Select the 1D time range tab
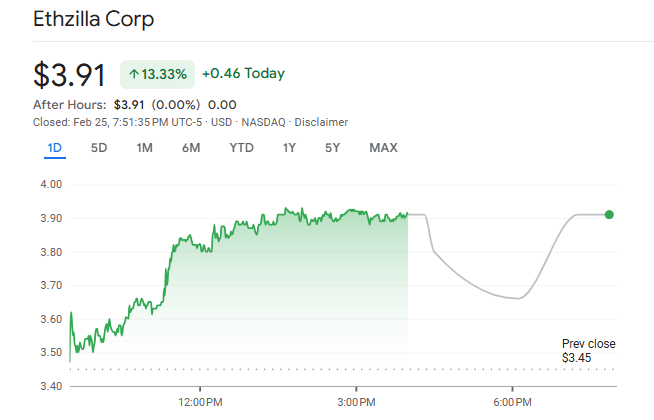Image resolution: width=654 pixels, height=420 pixels. tap(55, 148)
